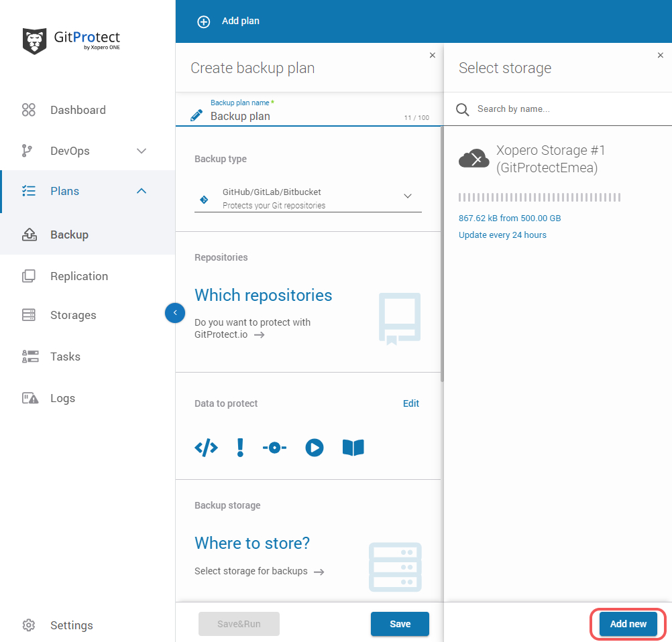Click the 867.62 kB from 500.00 GB text
The height and width of the screenshot is (642, 672).
510,218
